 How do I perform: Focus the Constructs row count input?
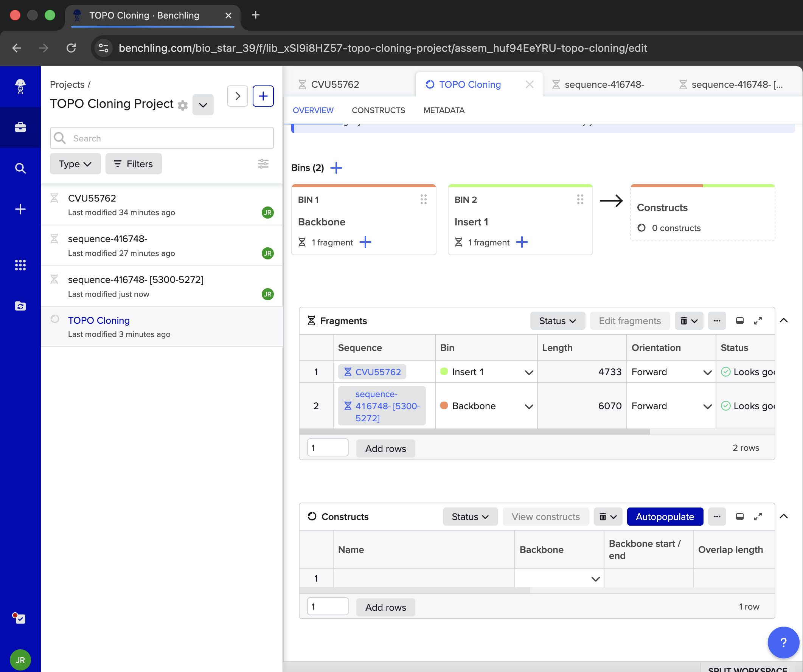(x=328, y=606)
